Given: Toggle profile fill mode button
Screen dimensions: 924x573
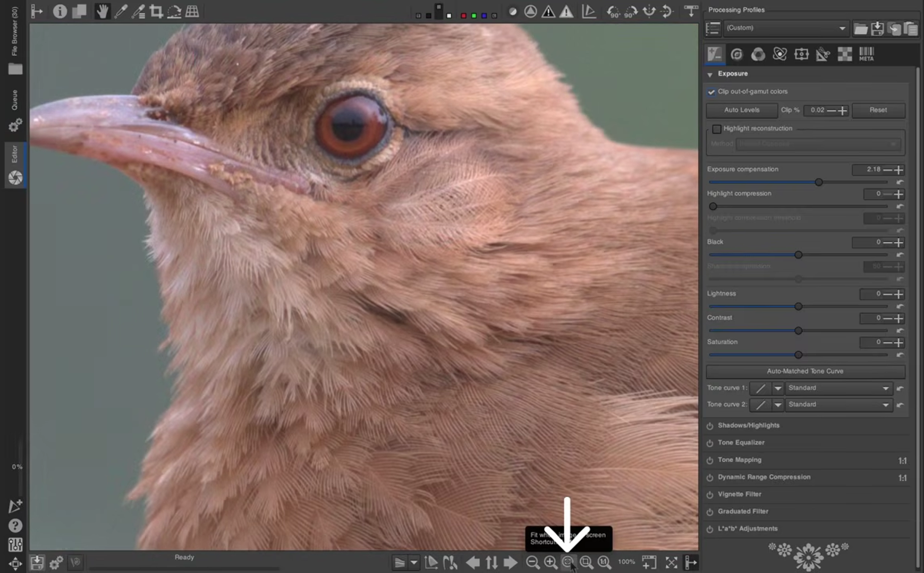Looking at the screenshot, I should click(x=713, y=28).
